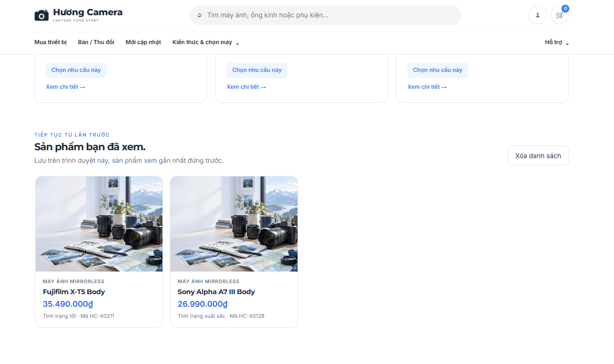
Task: Click the price 35.490.000₫
Action: click(68, 304)
